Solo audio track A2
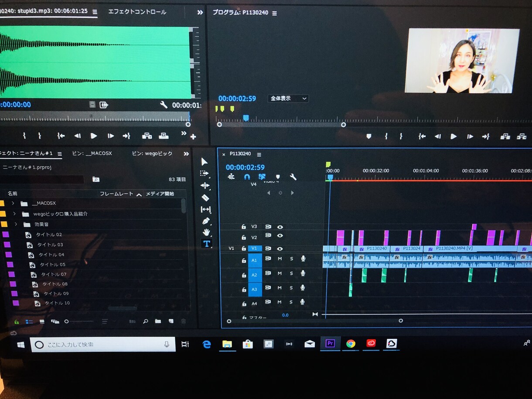Viewport: 532px width, 399px height. coord(292,273)
